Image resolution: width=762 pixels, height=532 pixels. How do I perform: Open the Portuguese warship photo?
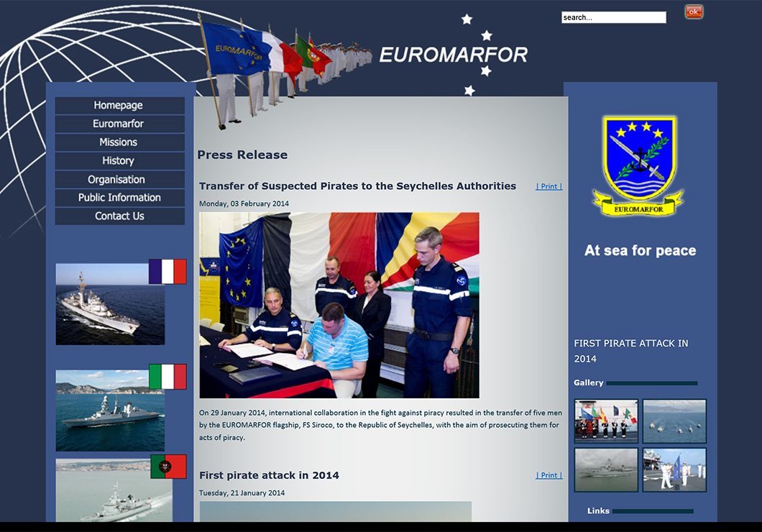coord(114,490)
